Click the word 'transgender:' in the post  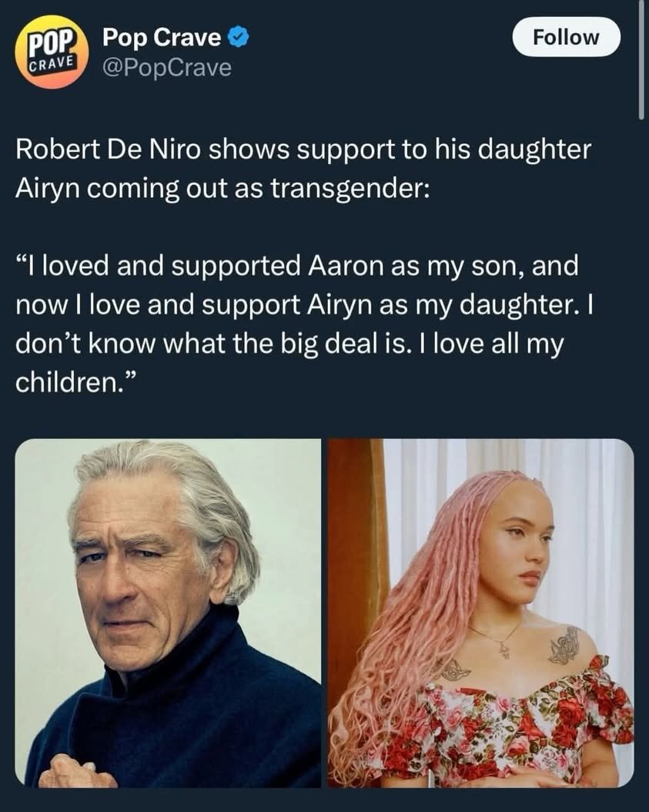click(x=350, y=189)
